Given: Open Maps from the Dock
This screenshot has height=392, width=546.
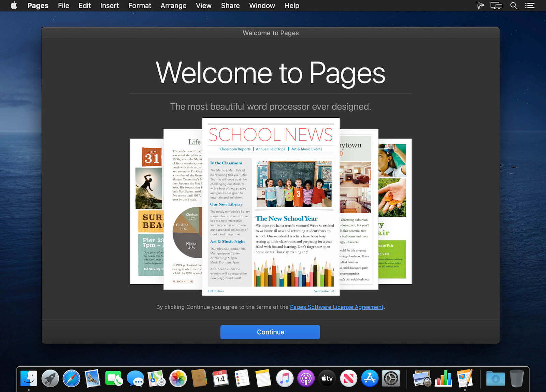Looking at the screenshot, I should click(x=157, y=378).
